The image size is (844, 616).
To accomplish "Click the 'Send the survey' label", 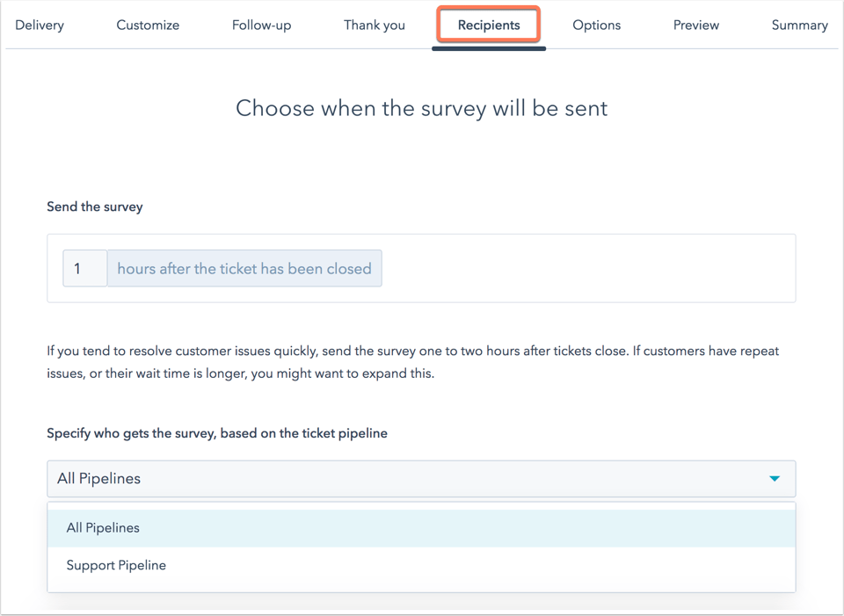I will (95, 207).
